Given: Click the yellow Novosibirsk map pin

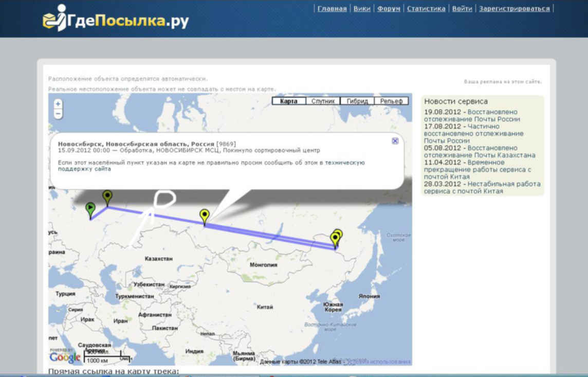Looking at the screenshot, I should coord(205,216).
